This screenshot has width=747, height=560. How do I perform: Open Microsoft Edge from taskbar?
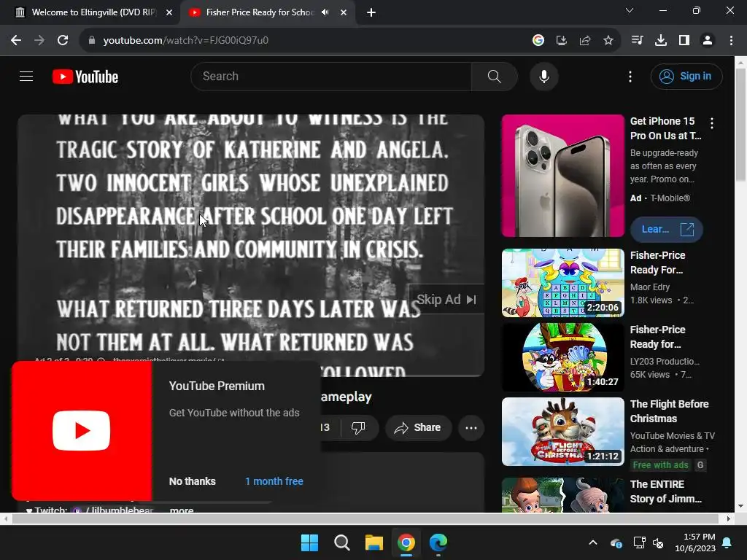(x=438, y=542)
